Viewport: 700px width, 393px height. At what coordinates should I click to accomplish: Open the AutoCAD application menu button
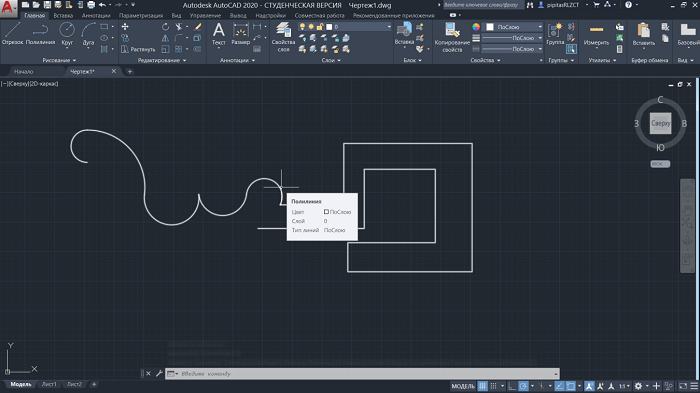pyautogui.click(x=8, y=7)
